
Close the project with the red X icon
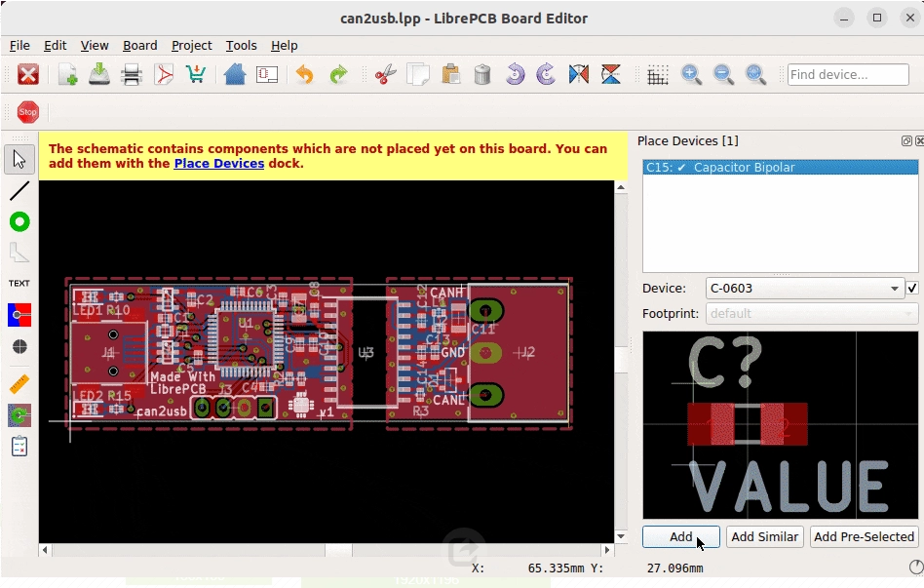(x=27, y=75)
